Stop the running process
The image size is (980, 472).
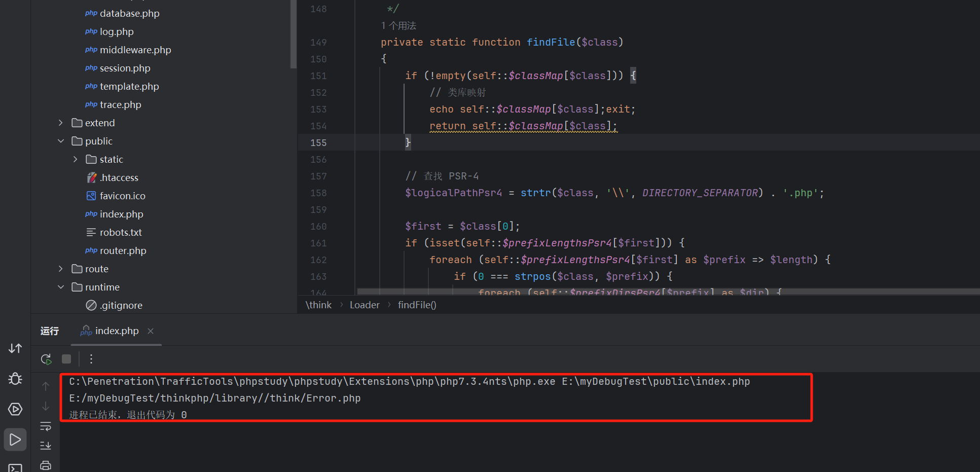[x=66, y=359]
